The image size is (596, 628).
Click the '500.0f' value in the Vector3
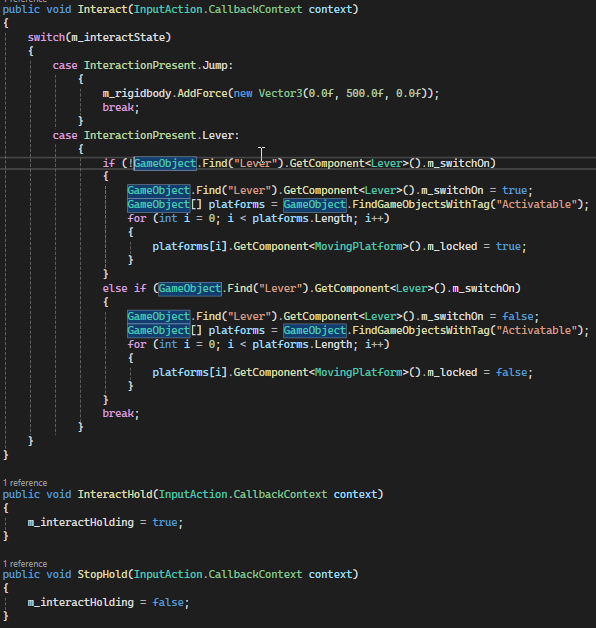coord(365,93)
